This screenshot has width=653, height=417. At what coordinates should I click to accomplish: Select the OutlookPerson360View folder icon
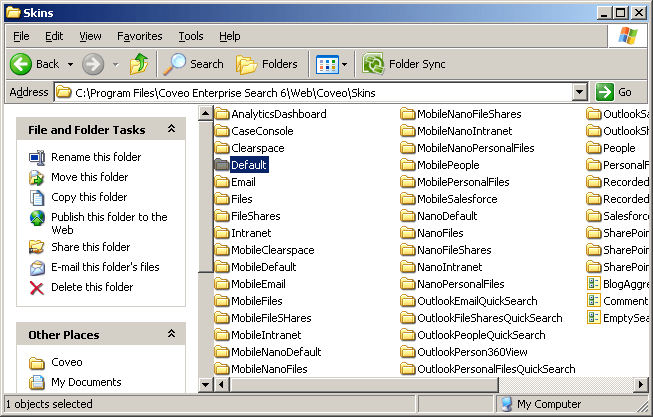pyautogui.click(x=408, y=352)
